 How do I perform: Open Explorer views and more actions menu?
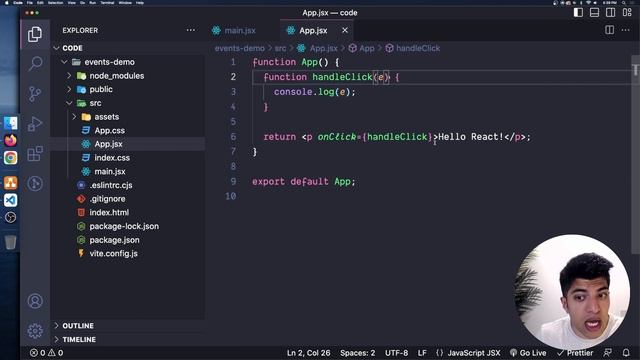191,30
